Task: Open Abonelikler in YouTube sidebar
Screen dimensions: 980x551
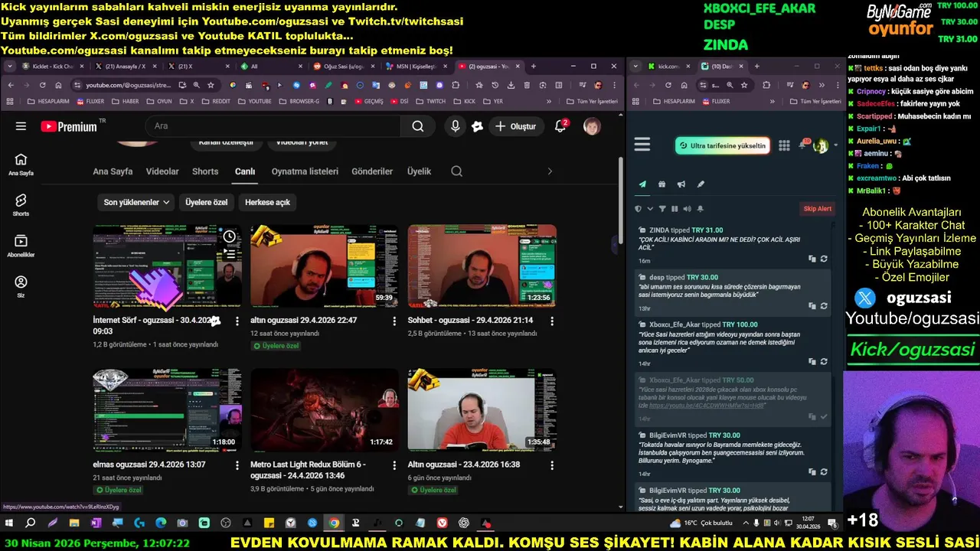Action: 21,246
